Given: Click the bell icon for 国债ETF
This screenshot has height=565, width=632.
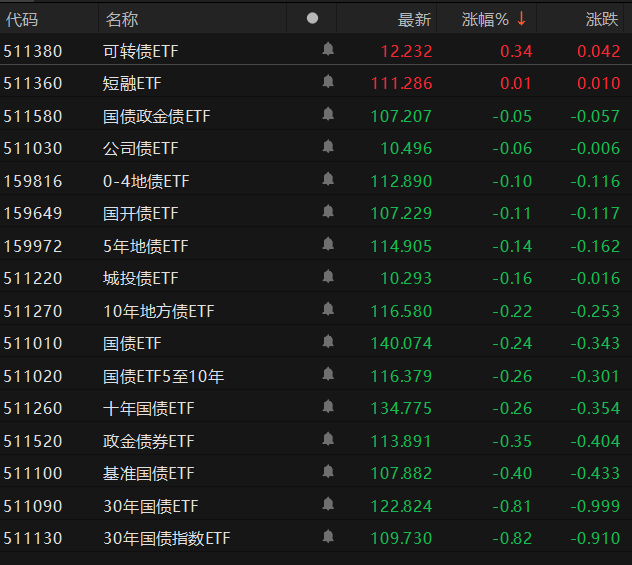Looking at the screenshot, I should 328,342.
